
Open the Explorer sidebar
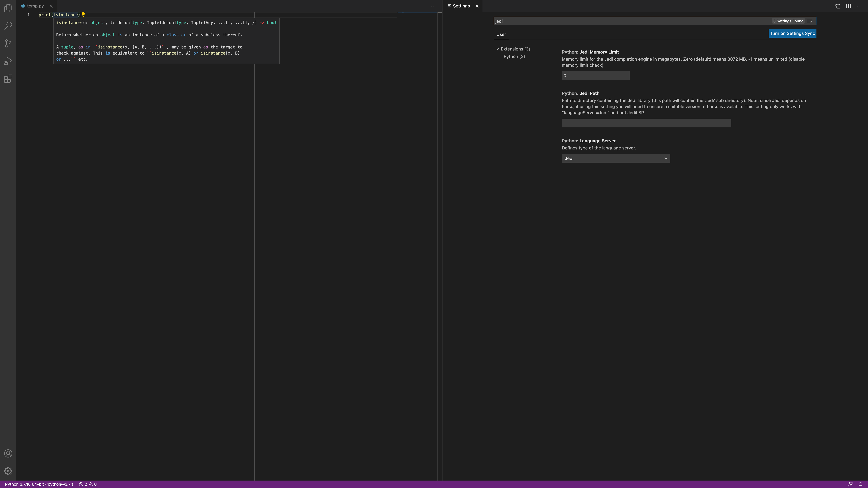click(8, 8)
